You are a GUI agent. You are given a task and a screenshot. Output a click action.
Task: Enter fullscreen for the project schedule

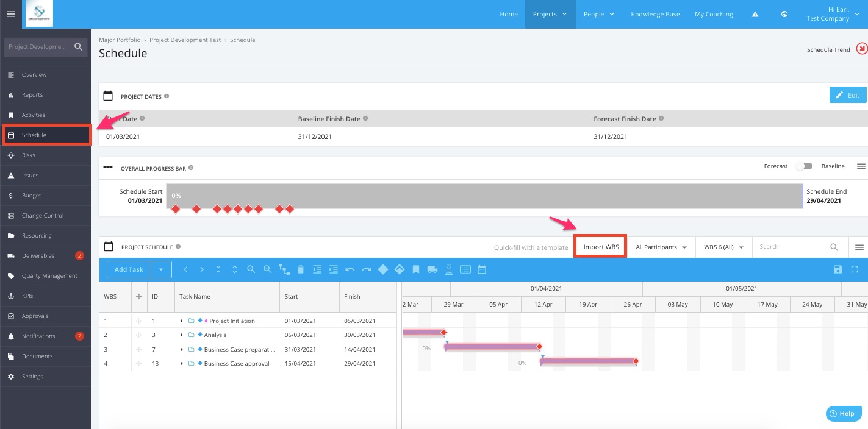pyautogui.click(x=855, y=269)
